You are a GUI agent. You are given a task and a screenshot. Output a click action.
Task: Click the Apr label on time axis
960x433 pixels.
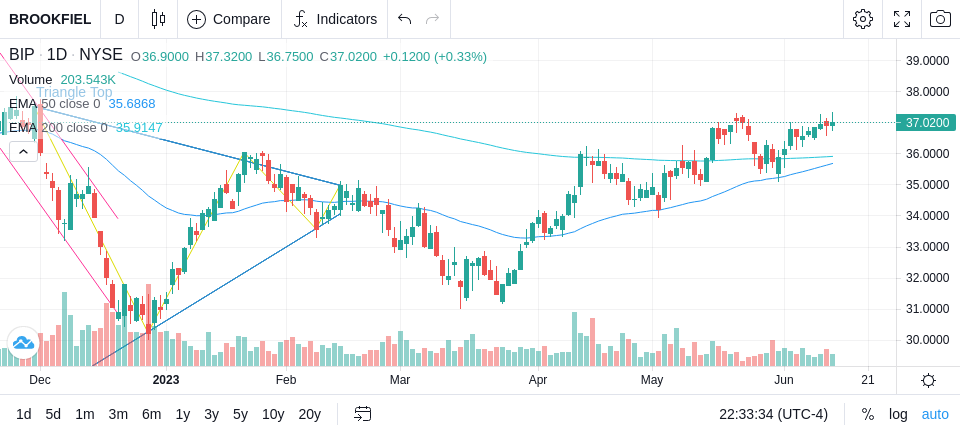pyautogui.click(x=538, y=380)
